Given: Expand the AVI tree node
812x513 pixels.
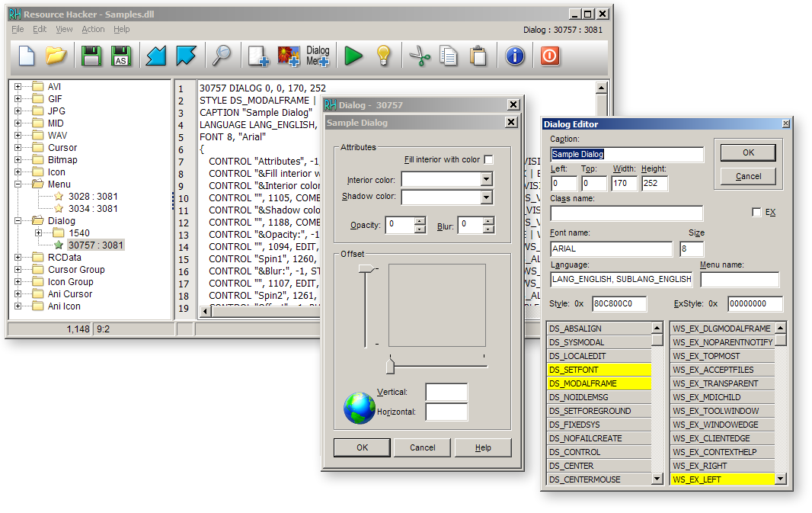Looking at the screenshot, I should tap(18, 87).
